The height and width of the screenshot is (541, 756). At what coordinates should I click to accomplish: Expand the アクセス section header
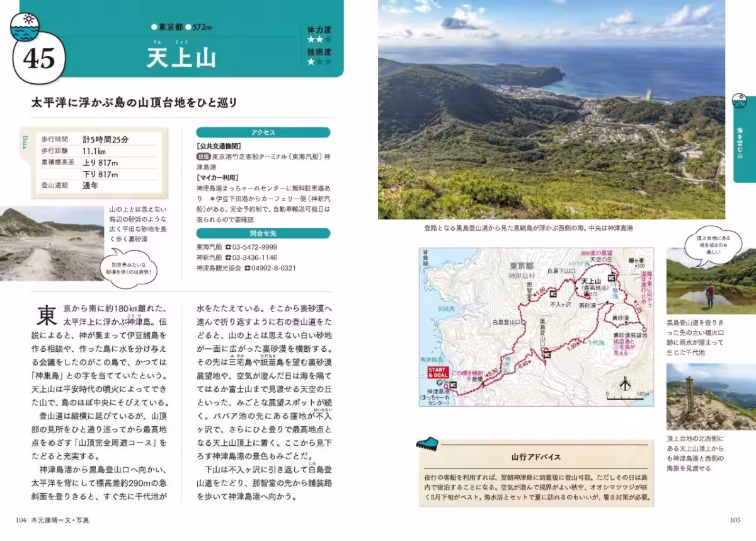tap(263, 132)
